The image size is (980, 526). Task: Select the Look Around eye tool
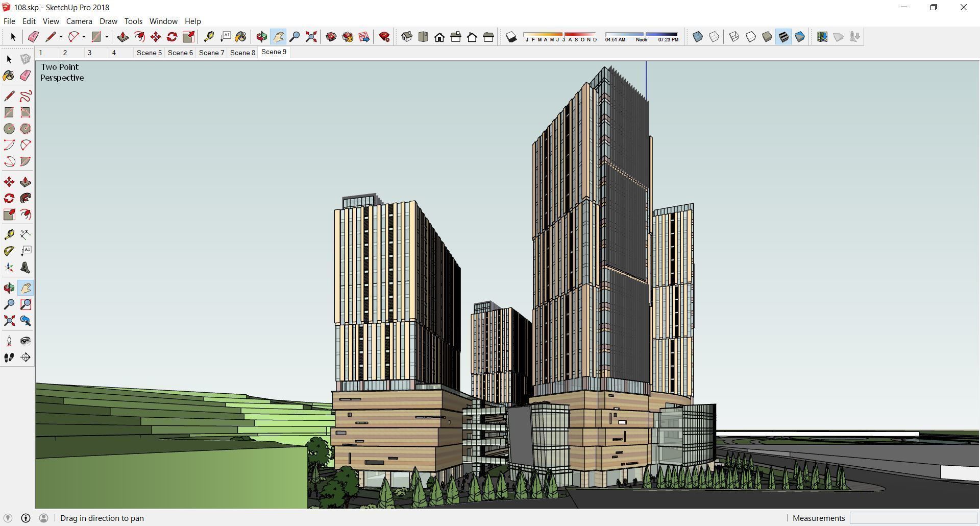click(x=26, y=341)
